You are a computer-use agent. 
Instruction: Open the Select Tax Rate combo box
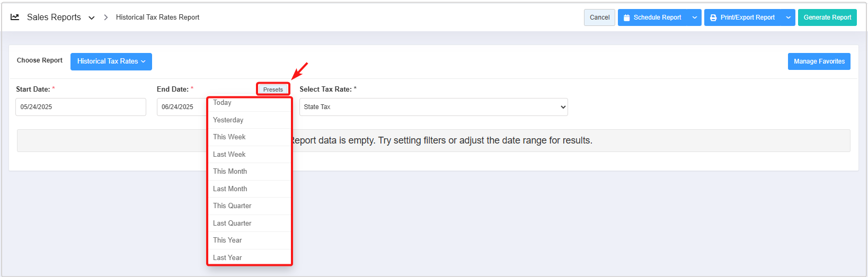[433, 107]
